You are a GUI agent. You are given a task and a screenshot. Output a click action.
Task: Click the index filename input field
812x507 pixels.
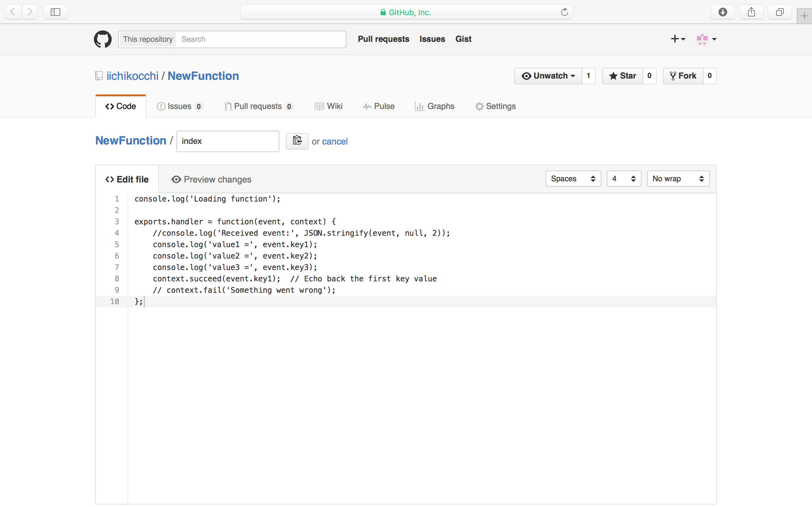point(227,141)
